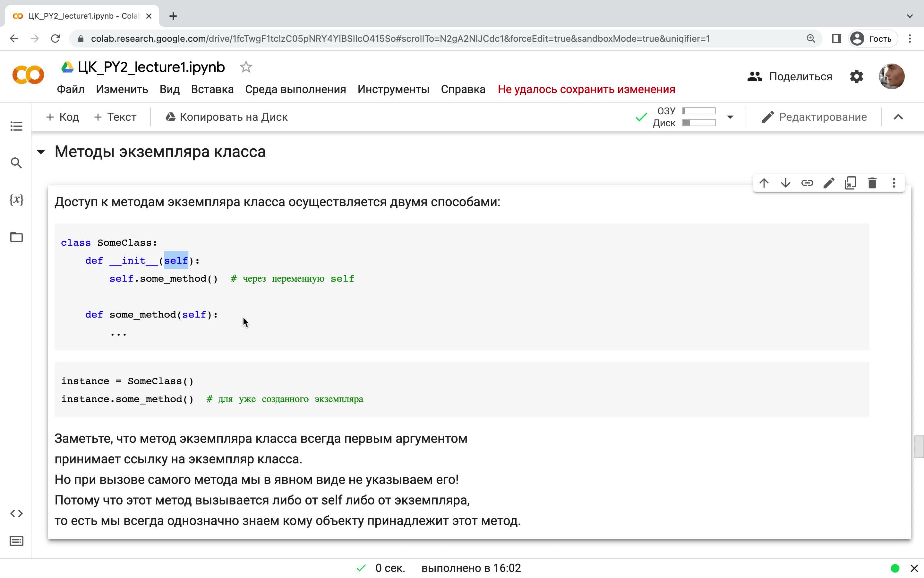Screen dimensions: 924x578
Task: Click the instance = SomeClass() code line
Action: click(x=127, y=381)
